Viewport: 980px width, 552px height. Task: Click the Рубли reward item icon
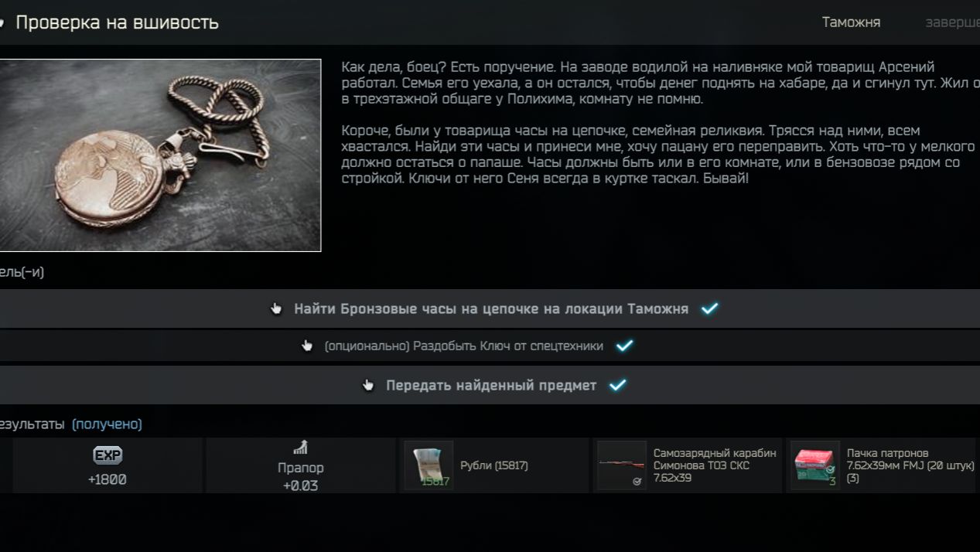[428, 466]
